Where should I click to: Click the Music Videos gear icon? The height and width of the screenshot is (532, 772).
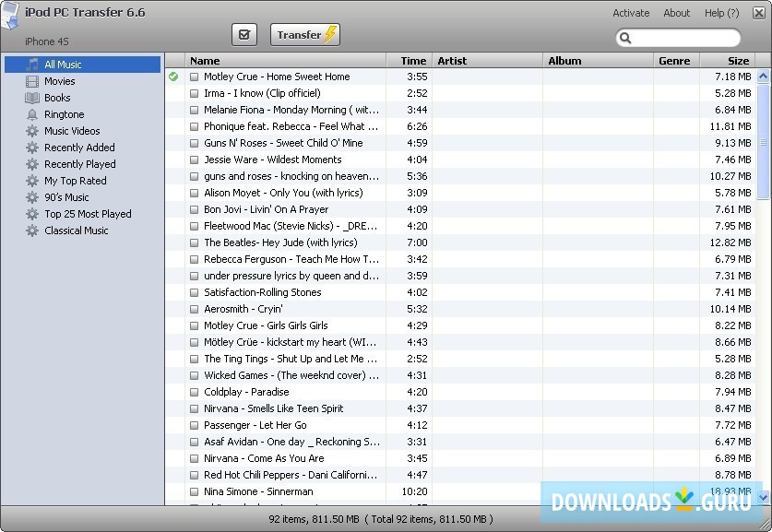tap(32, 131)
